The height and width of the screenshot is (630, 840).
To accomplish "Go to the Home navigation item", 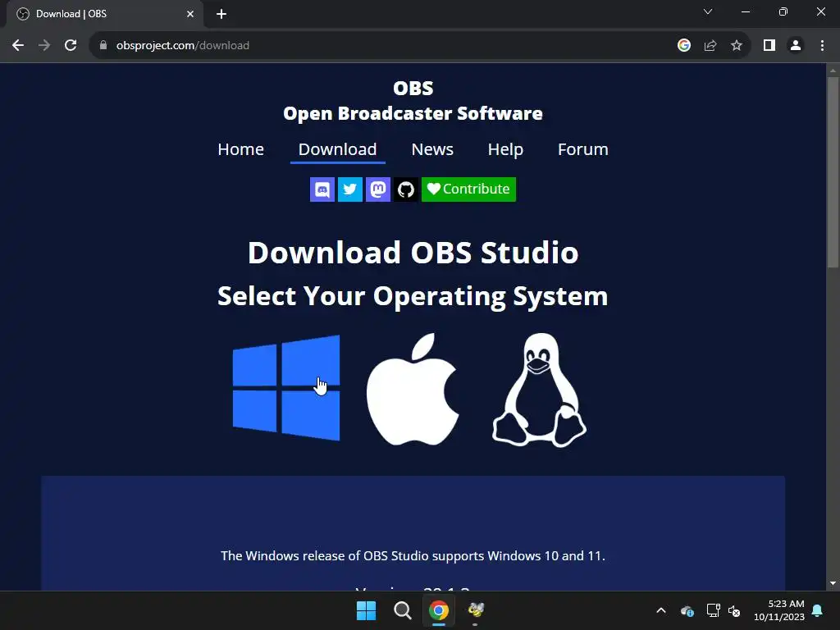I will click(x=240, y=149).
